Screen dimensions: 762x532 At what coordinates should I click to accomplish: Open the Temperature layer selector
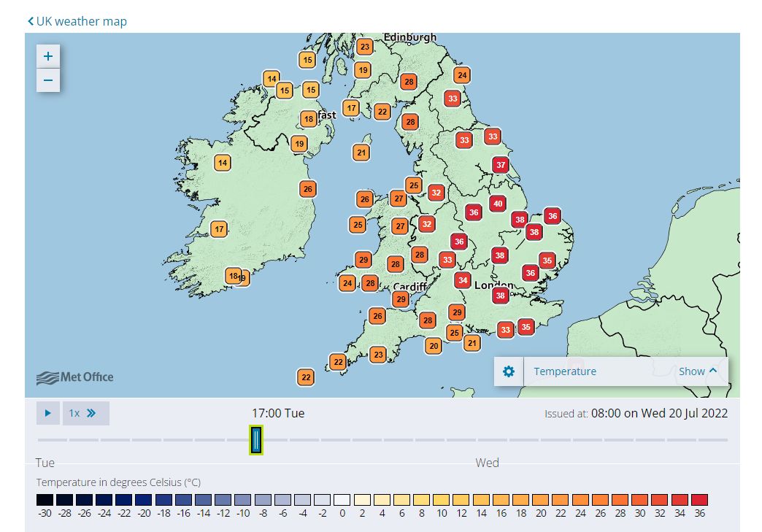565,371
